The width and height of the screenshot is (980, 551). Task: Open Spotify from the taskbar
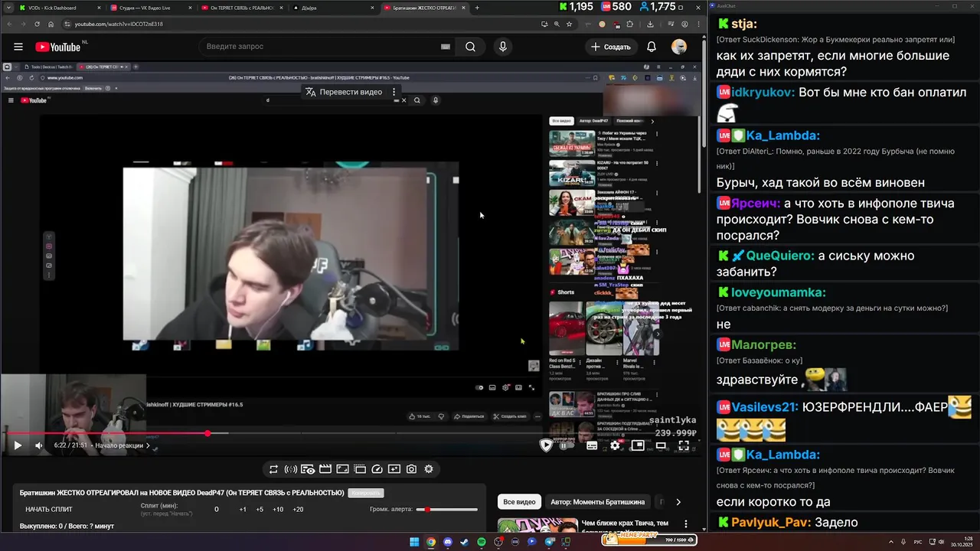(x=482, y=542)
